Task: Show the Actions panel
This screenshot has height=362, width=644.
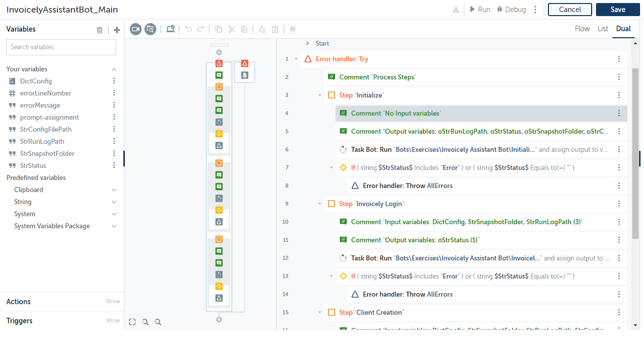Action: pos(113,302)
